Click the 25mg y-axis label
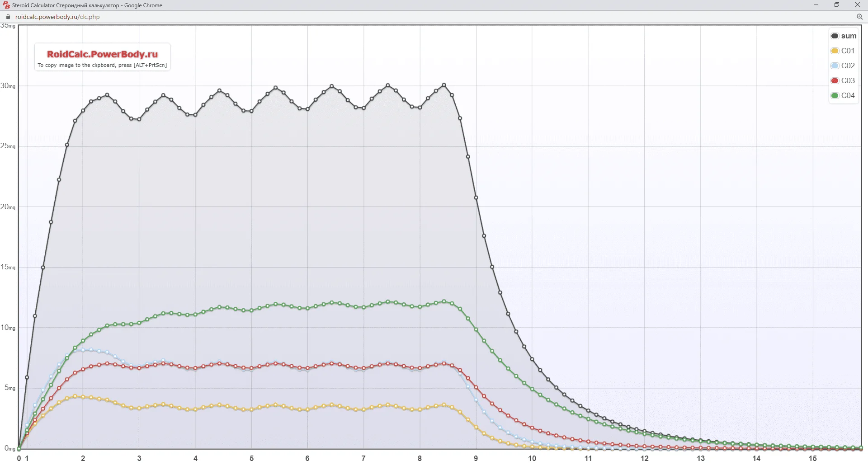Viewport: 868px width, 470px height. click(x=8, y=146)
